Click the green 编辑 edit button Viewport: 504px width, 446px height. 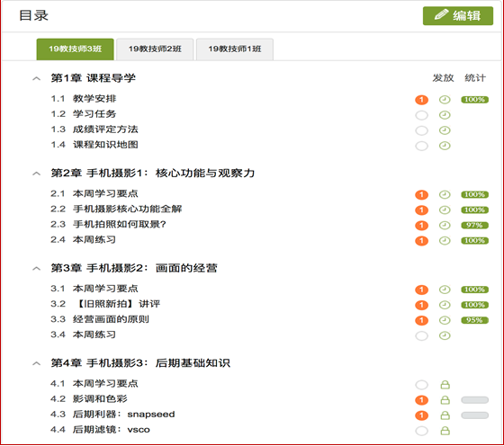[458, 15]
